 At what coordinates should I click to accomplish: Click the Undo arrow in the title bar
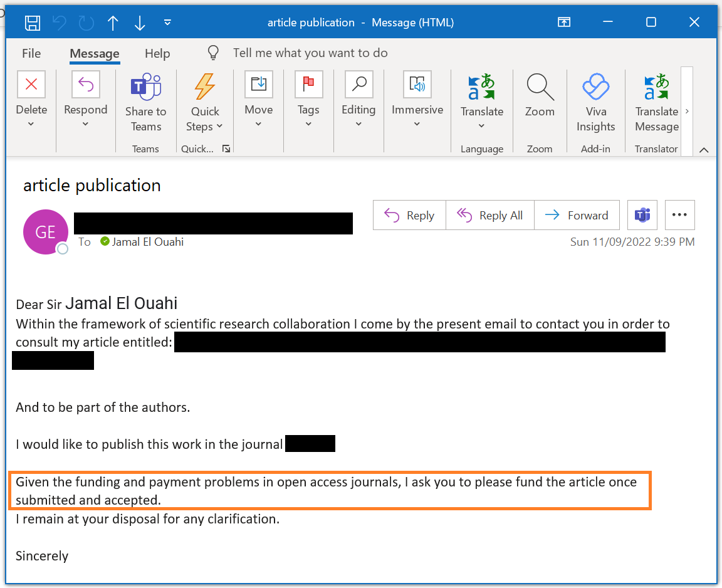[60, 23]
